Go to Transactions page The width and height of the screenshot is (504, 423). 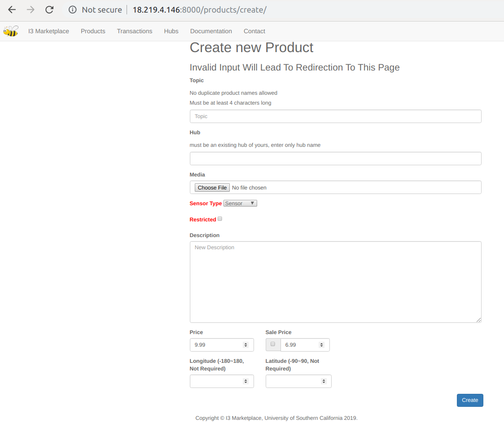135,31
